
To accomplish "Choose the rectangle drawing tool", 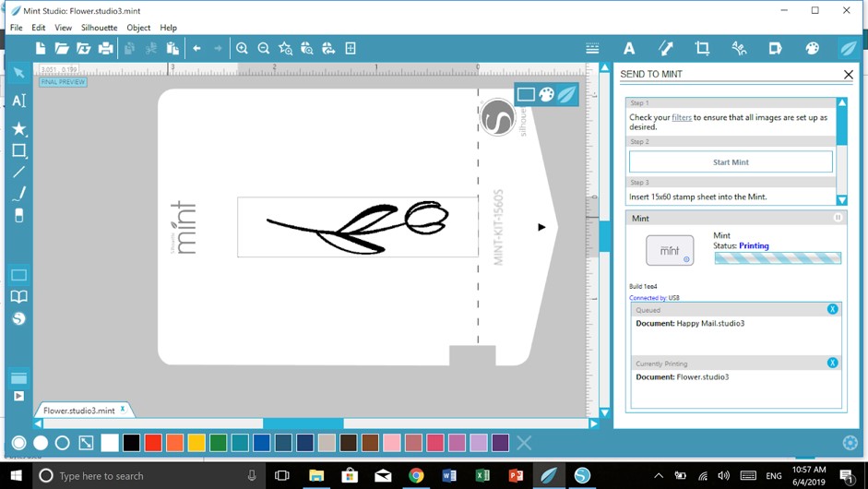I will coord(18,150).
